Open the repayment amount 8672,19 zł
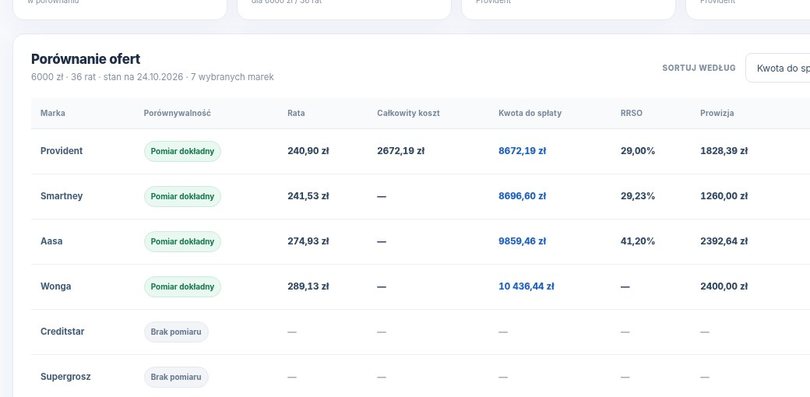Screen dimensions: 810x397 click(x=522, y=151)
